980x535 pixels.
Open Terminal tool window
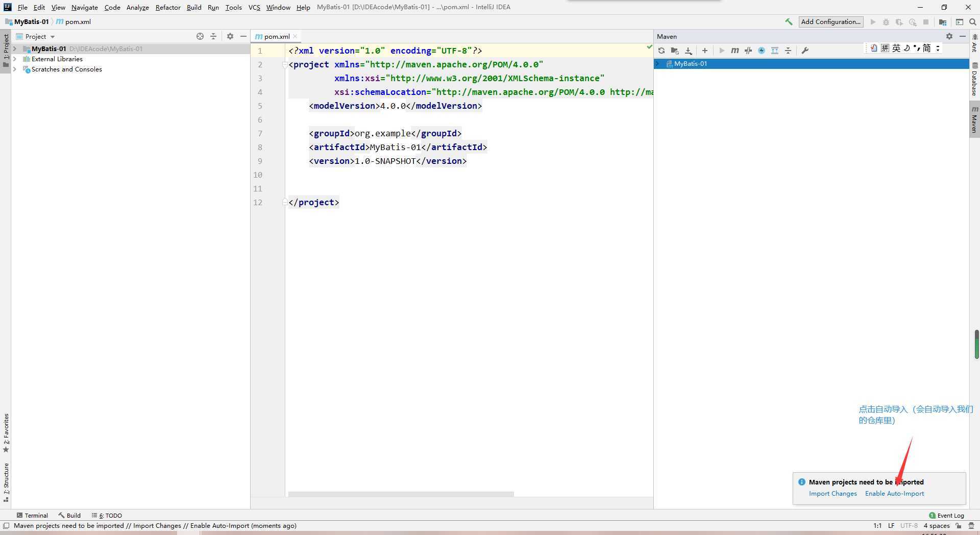[32, 516]
